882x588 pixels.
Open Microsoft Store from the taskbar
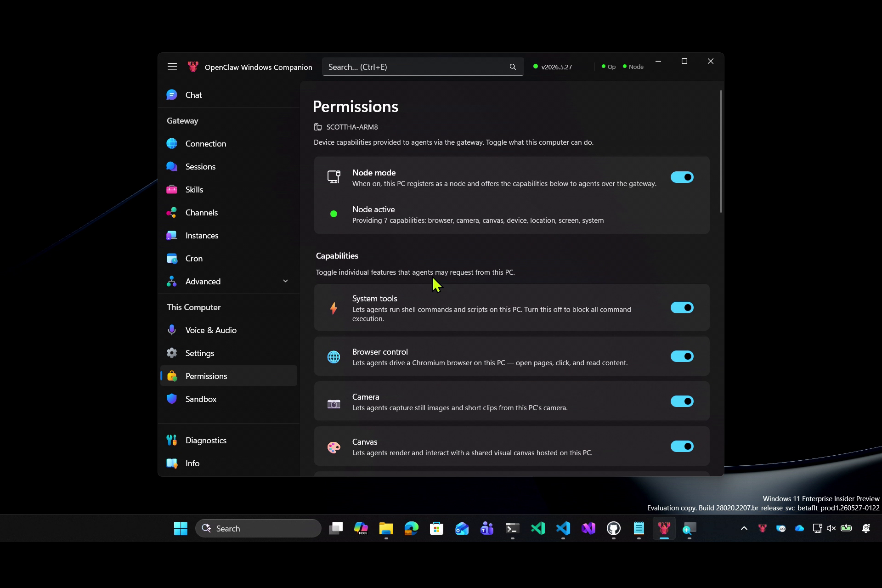(x=437, y=528)
